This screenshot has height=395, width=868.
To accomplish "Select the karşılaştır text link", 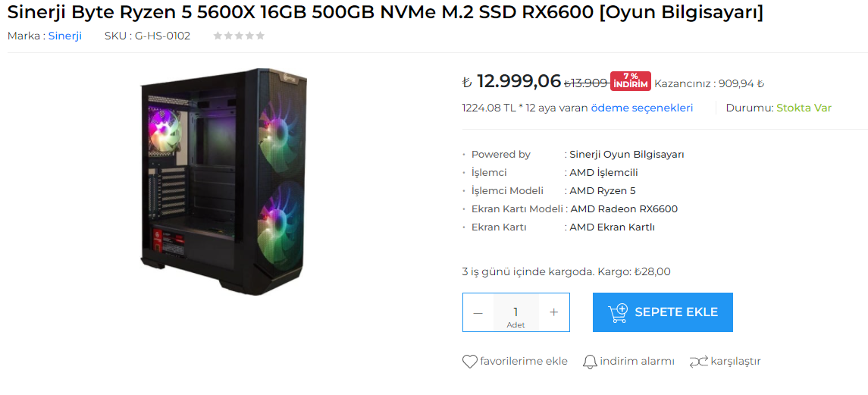I will click(x=735, y=362).
